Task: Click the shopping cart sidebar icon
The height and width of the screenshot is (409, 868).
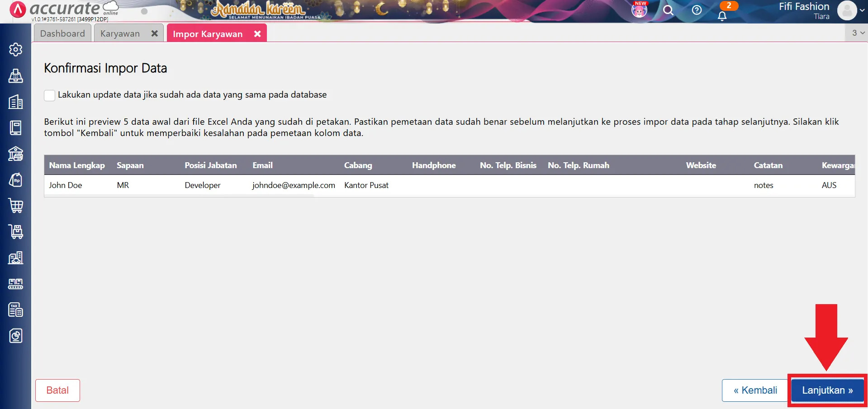Action: [x=15, y=206]
